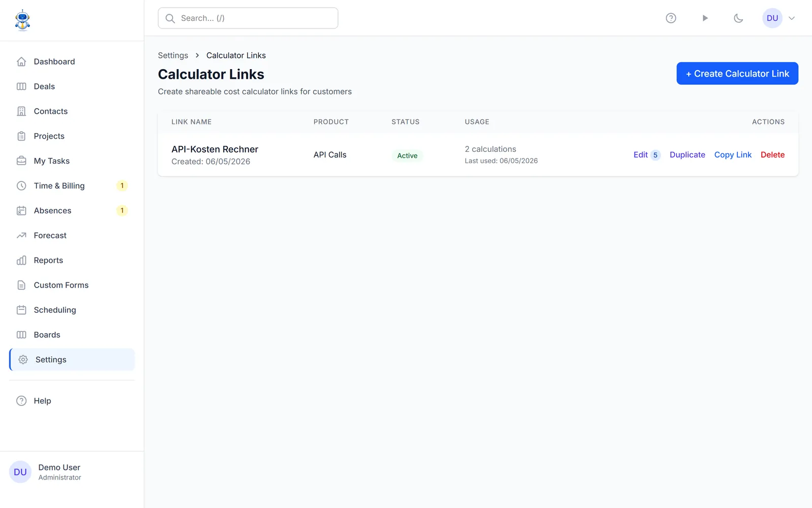812x508 pixels.
Task: Open the Forecast page
Action: point(72,236)
